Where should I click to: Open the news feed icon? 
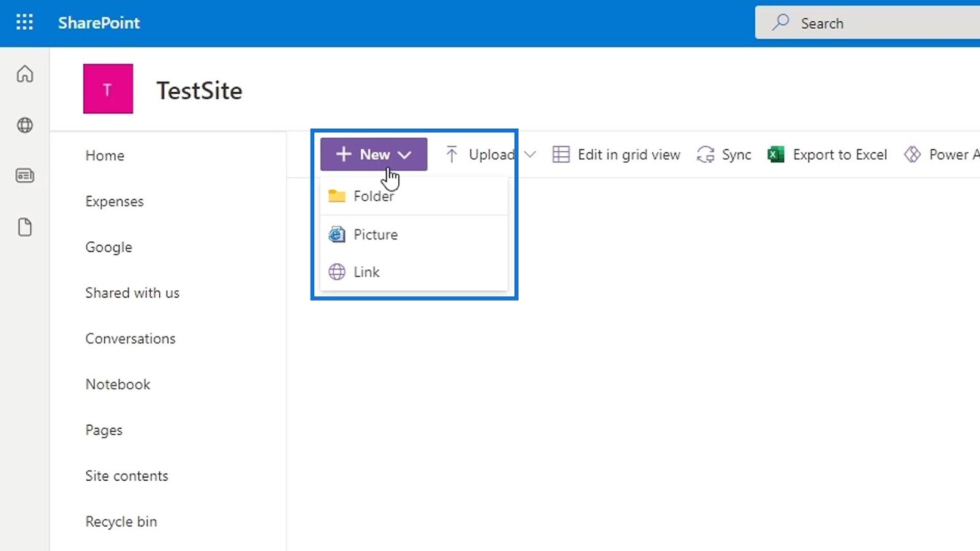[x=25, y=176]
